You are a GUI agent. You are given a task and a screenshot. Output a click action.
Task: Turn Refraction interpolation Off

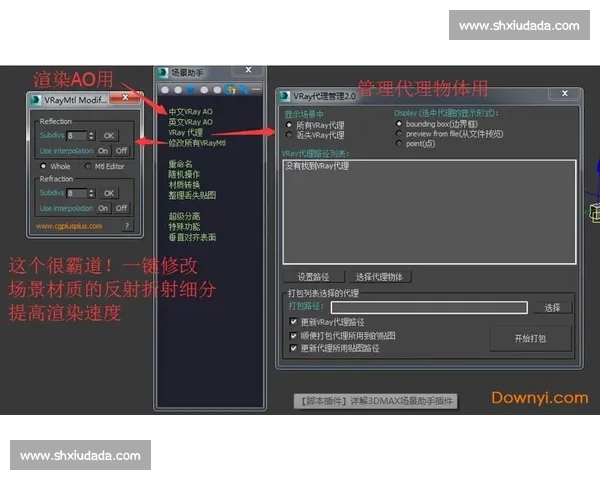point(122,208)
